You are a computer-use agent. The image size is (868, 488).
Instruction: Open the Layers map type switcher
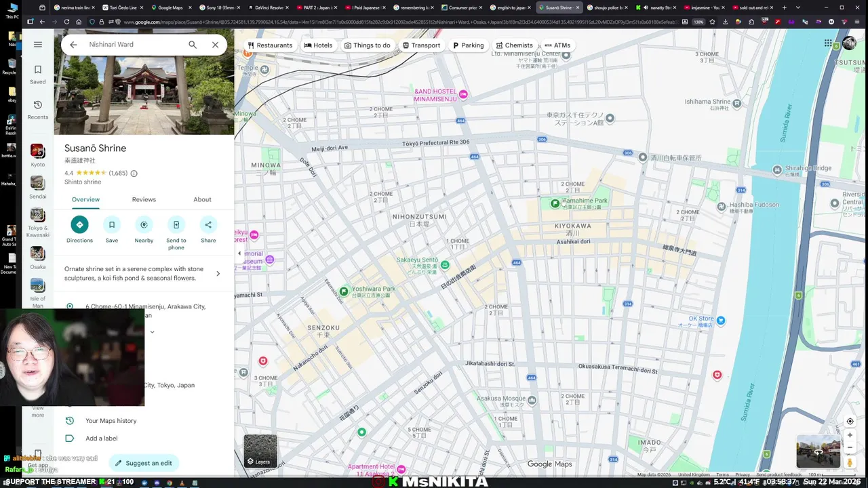(x=260, y=451)
